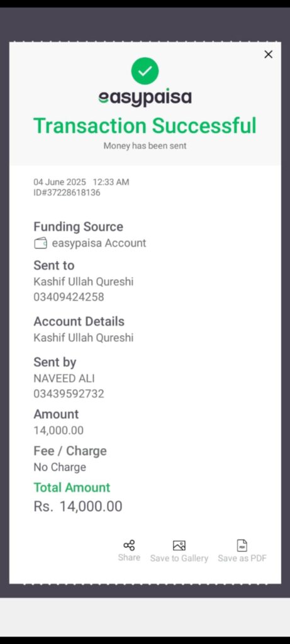Click the date 04 June 2025

tap(60, 182)
